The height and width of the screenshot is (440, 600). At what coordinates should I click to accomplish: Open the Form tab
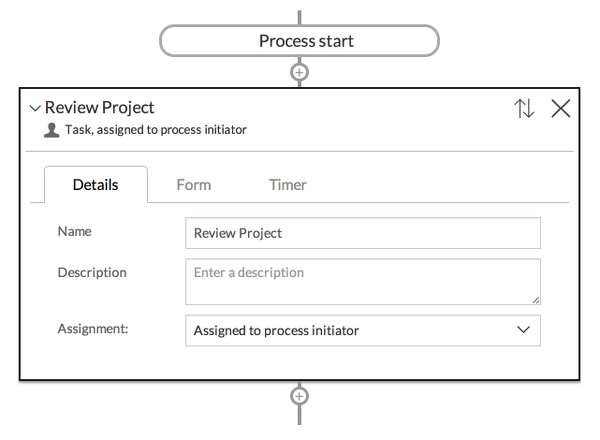point(193,184)
